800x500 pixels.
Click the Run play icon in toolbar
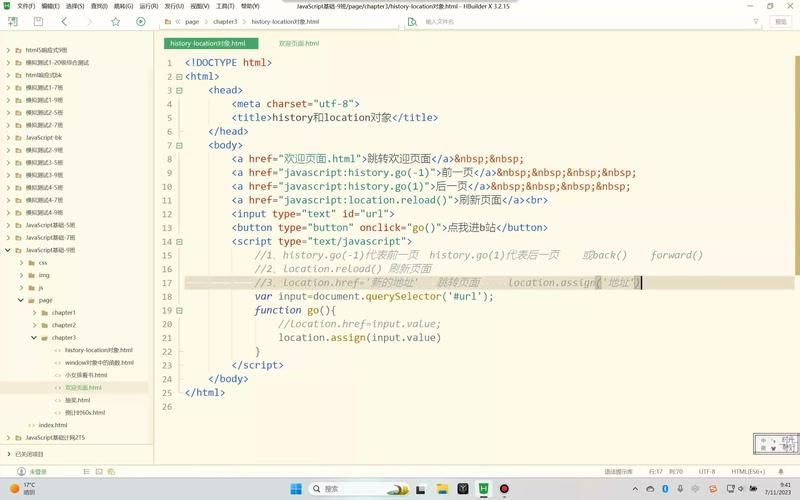pos(141,21)
